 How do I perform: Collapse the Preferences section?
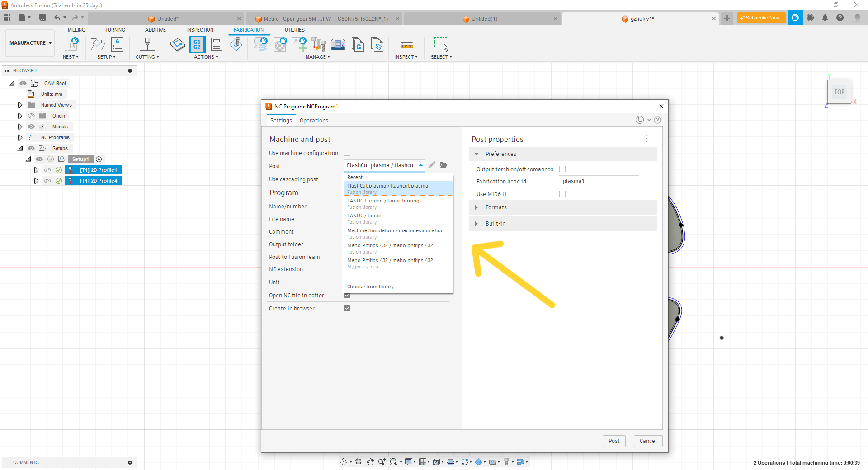(476, 154)
